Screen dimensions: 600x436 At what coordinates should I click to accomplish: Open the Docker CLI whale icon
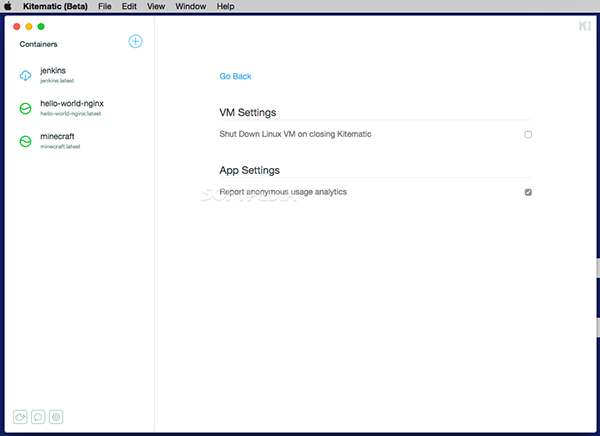tap(21, 416)
